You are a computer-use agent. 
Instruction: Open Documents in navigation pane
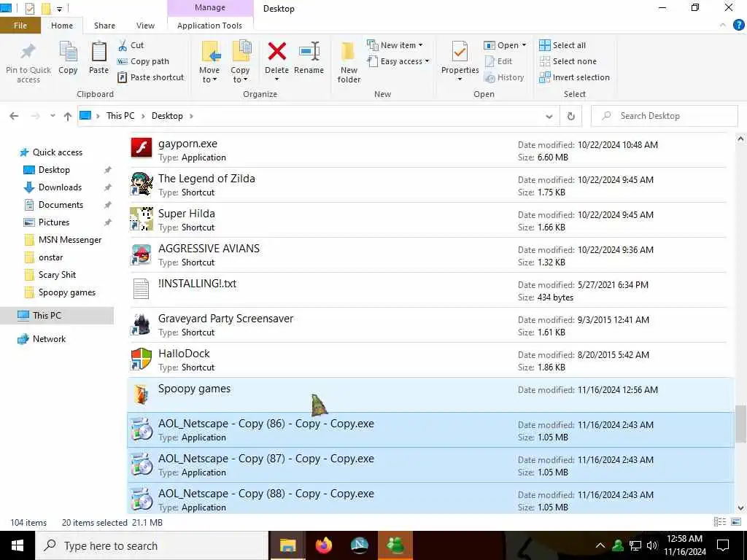tap(61, 205)
